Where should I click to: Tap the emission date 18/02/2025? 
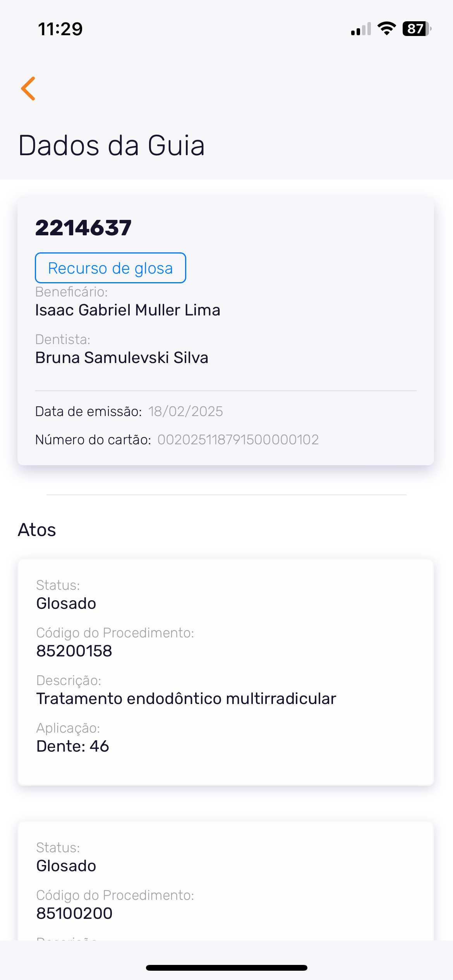tap(185, 411)
